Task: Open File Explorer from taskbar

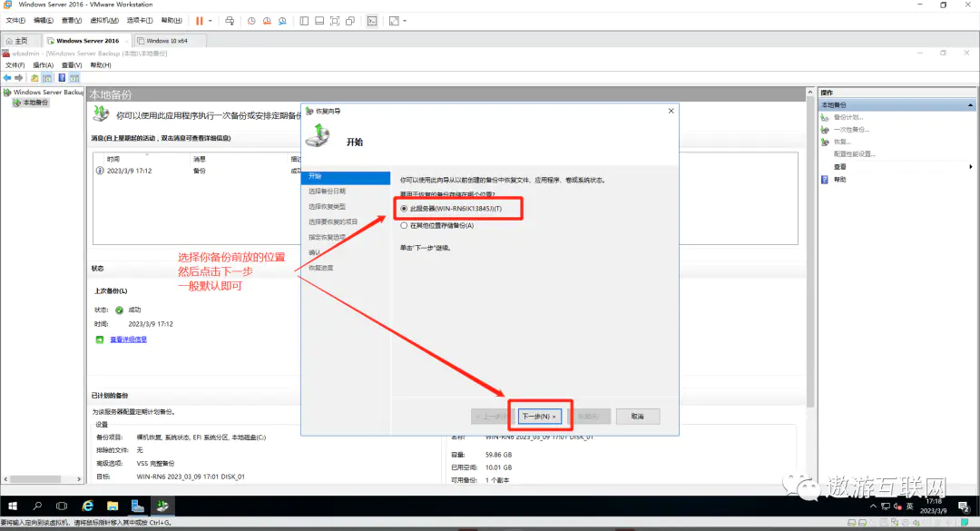Action: (113, 506)
